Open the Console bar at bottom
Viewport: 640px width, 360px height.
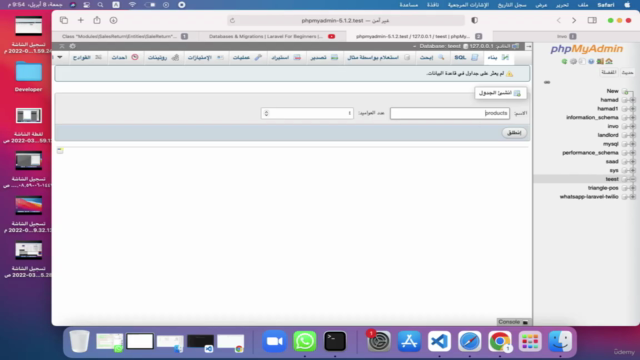point(513,322)
